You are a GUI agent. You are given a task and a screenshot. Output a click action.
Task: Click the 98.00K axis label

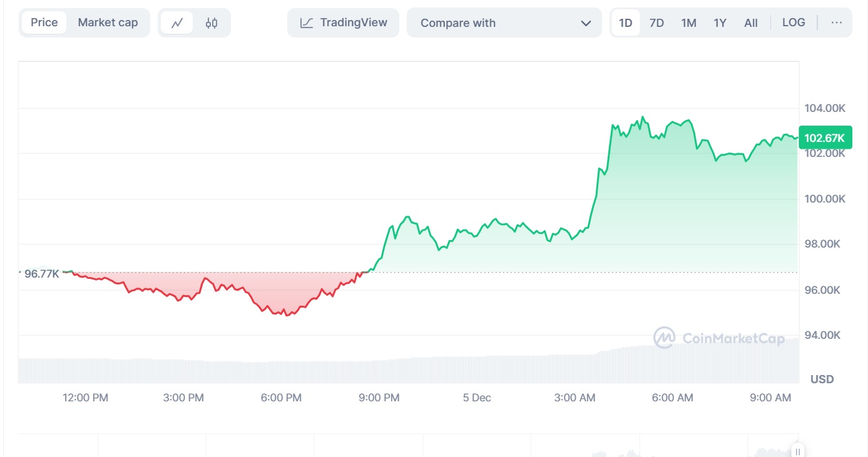tap(822, 244)
